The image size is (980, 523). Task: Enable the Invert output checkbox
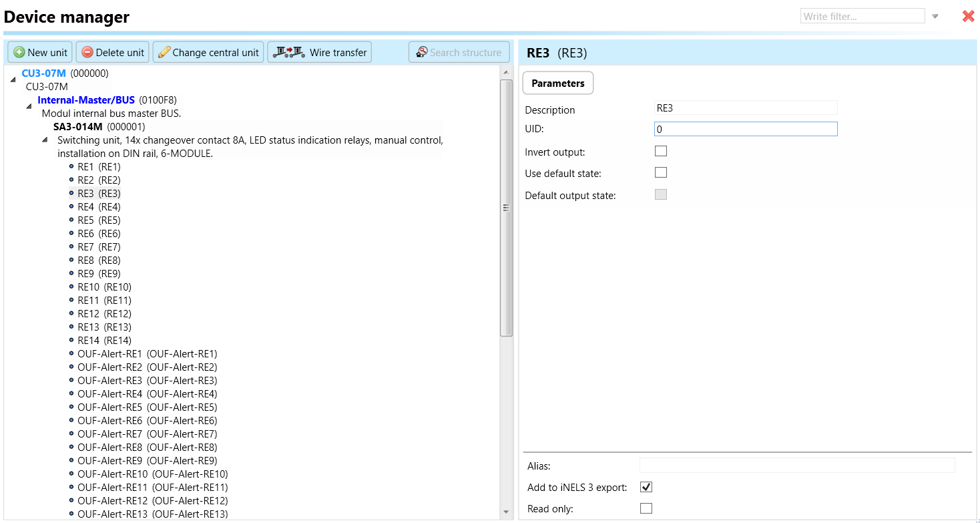pyautogui.click(x=661, y=152)
